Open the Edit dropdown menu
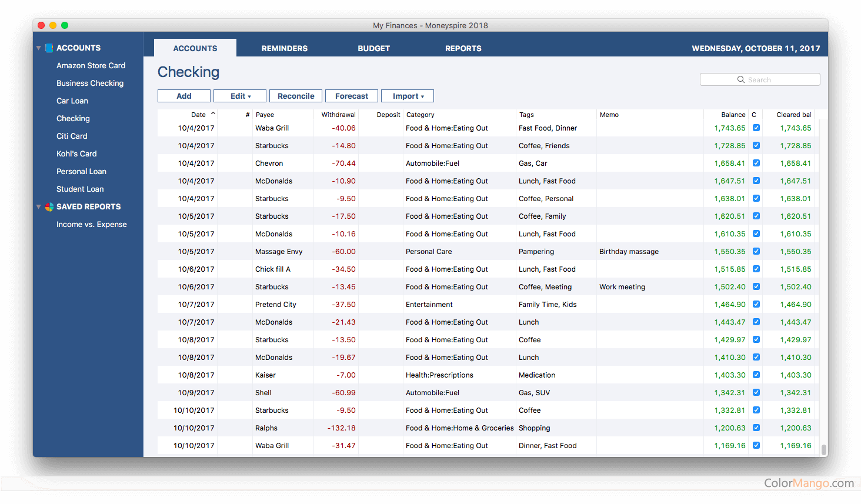The image size is (861, 504). [240, 96]
